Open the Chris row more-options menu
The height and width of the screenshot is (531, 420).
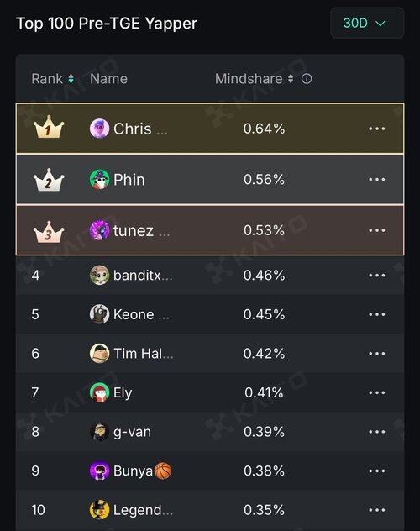[x=377, y=129]
